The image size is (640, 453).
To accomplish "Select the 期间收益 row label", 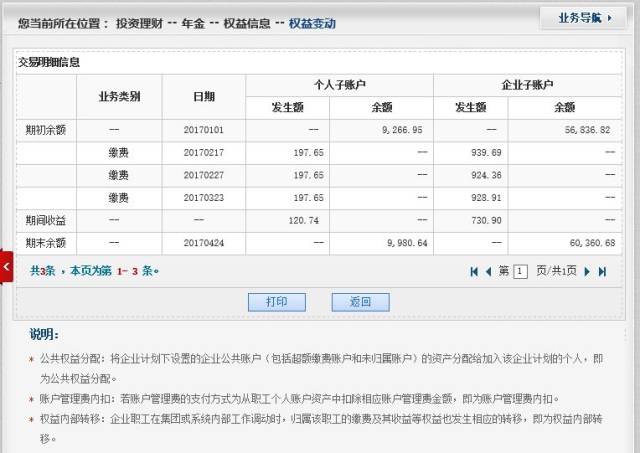I will (46, 220).
